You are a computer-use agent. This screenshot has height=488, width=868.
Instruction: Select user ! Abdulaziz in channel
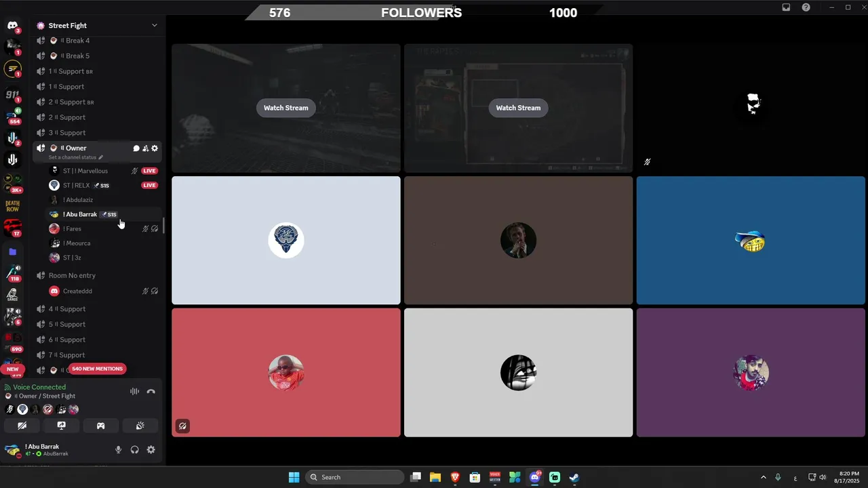click(104, 200)
